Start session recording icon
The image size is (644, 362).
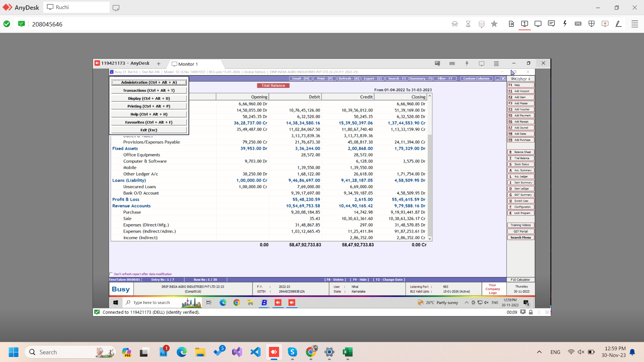click(605, 24)
